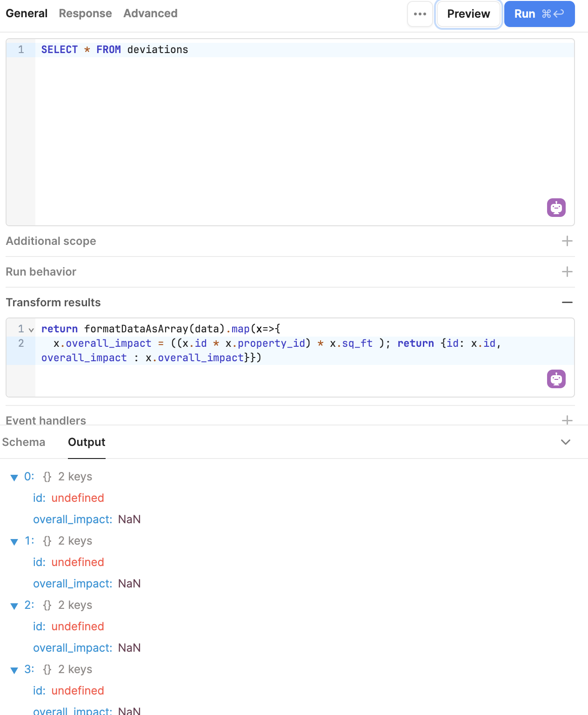
Task: Collapse output item 3 triangle
Action: point(14,670)
